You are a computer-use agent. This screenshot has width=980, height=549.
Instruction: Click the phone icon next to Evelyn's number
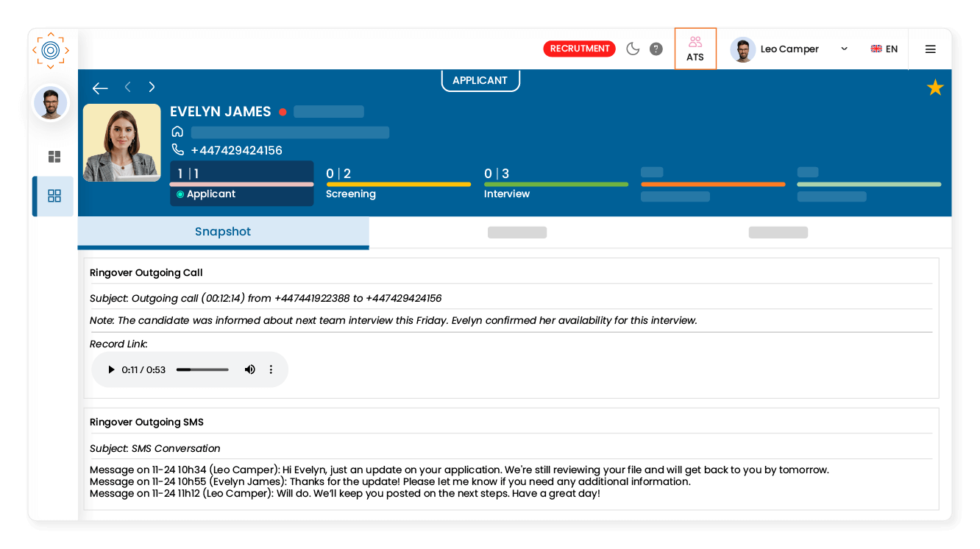point(178,149)
